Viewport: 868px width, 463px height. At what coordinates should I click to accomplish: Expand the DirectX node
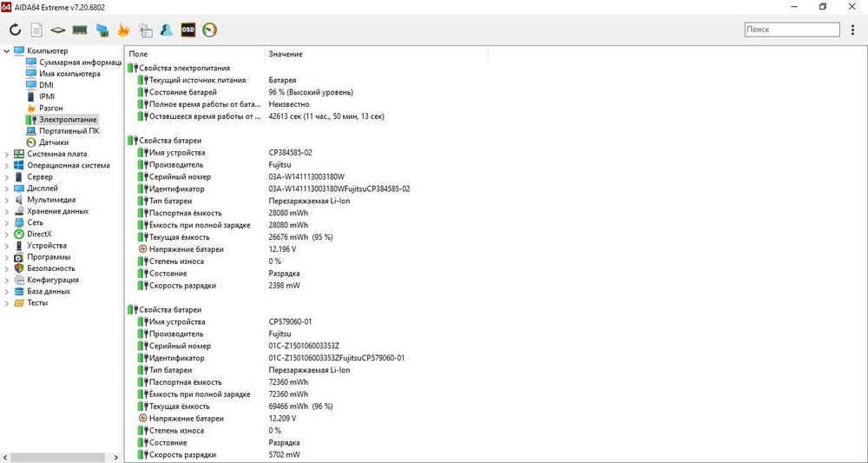pyautogui.click(x=6, y=234)
